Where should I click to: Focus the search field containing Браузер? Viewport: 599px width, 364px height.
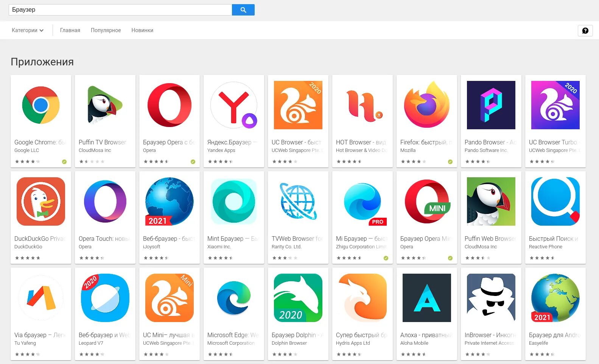click(120, 10)
